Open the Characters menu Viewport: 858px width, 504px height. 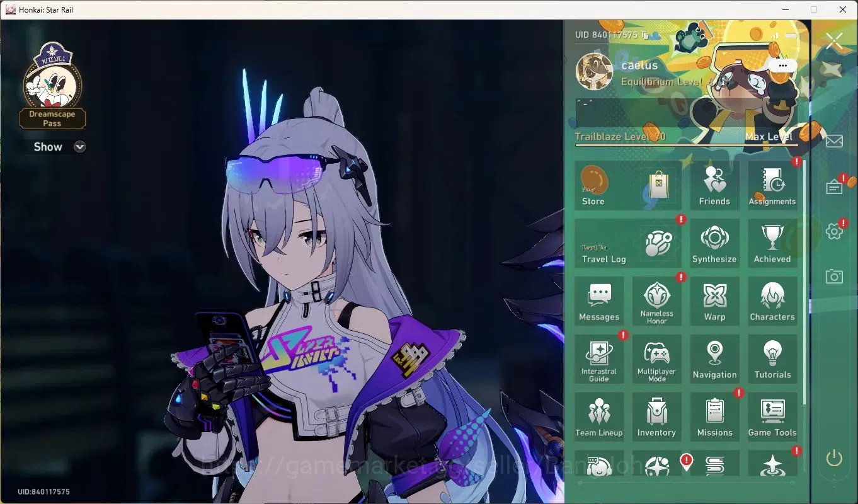772,301
